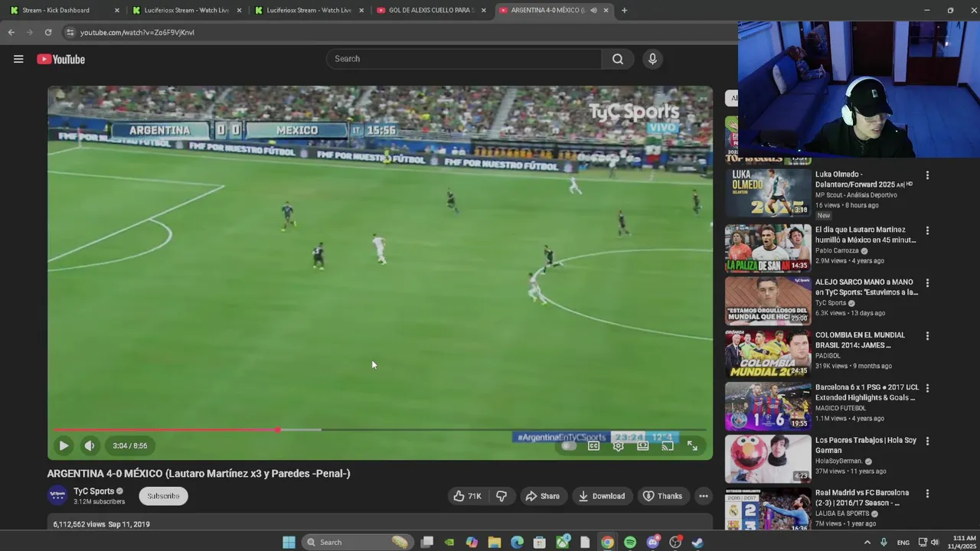This screenshot has width=980, height=551.
Task: Open Steam from the taskbar
Action: click(x=697, y=542)
